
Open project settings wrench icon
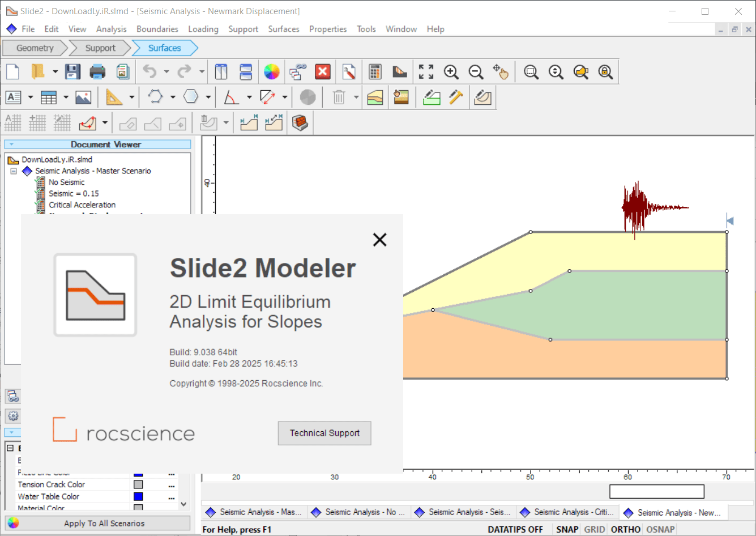point(349,72)
